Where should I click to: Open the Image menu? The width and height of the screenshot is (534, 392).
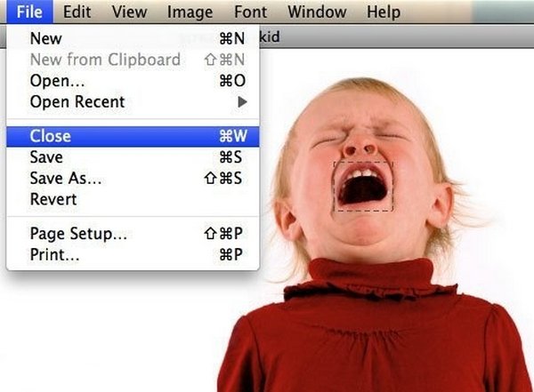190,12
